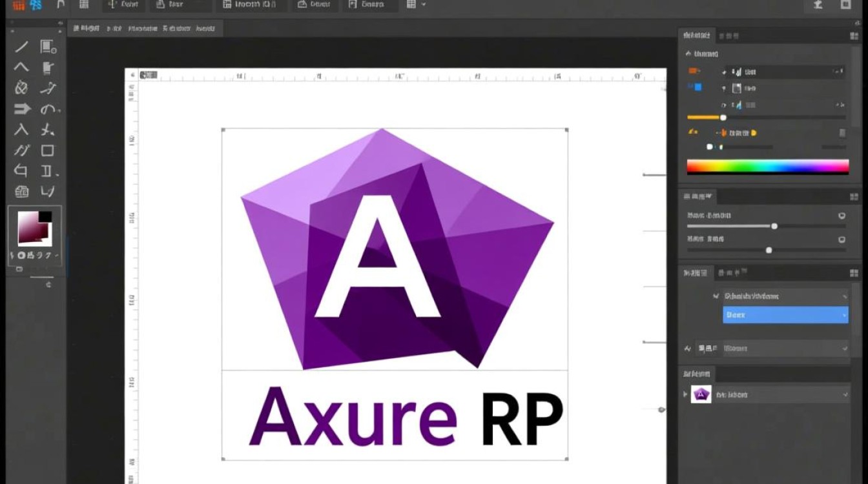The image size is (868, 484).
Task: Click the reset circle next to the first slider
Action: pos(842,216)
